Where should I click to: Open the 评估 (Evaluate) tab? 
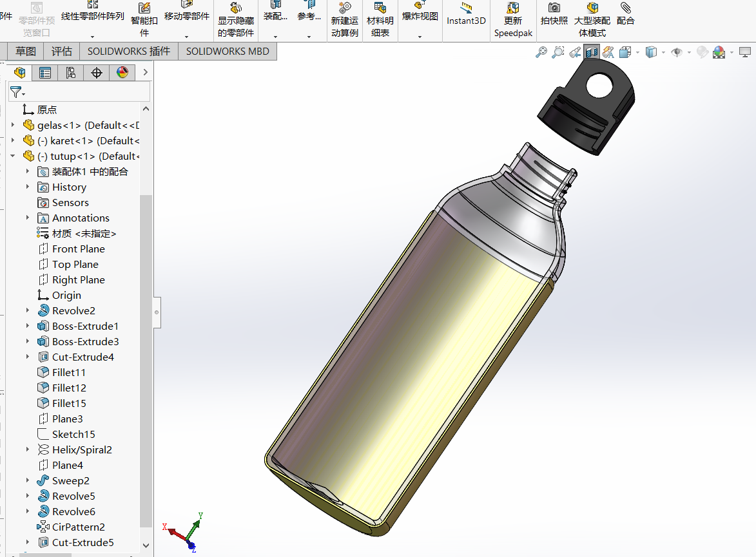pos(62,51)
